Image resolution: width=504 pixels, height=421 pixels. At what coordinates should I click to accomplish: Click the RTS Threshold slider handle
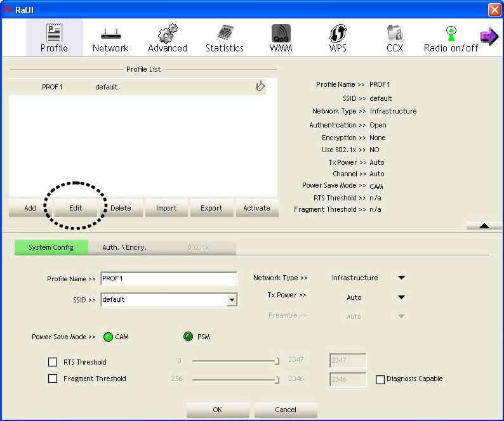277,361
